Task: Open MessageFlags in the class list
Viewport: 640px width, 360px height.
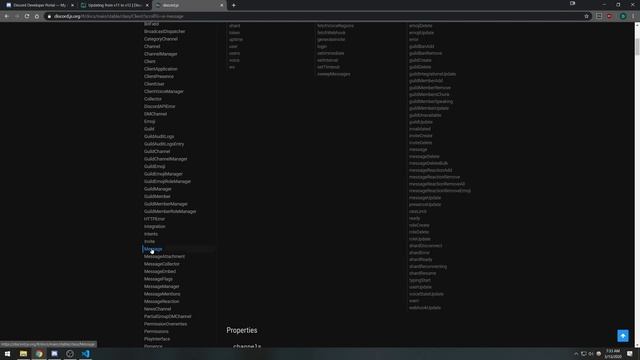Action: (158, 279)
